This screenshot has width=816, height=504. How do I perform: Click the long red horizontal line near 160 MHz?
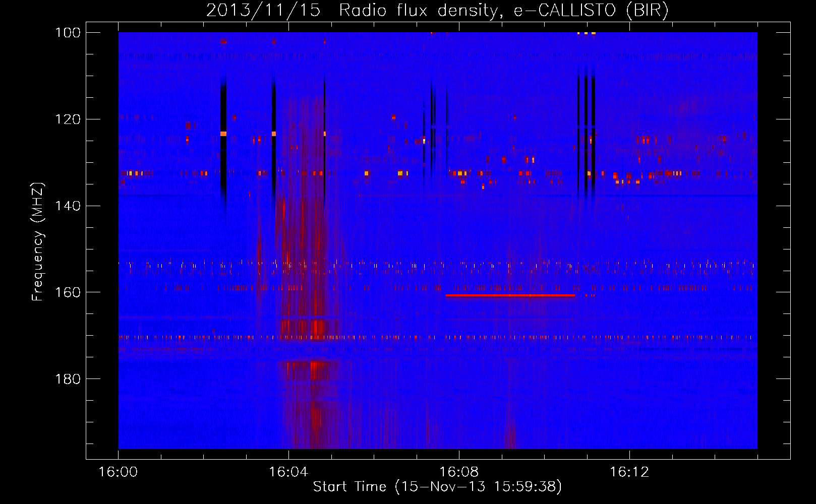[x=510, y=295]
